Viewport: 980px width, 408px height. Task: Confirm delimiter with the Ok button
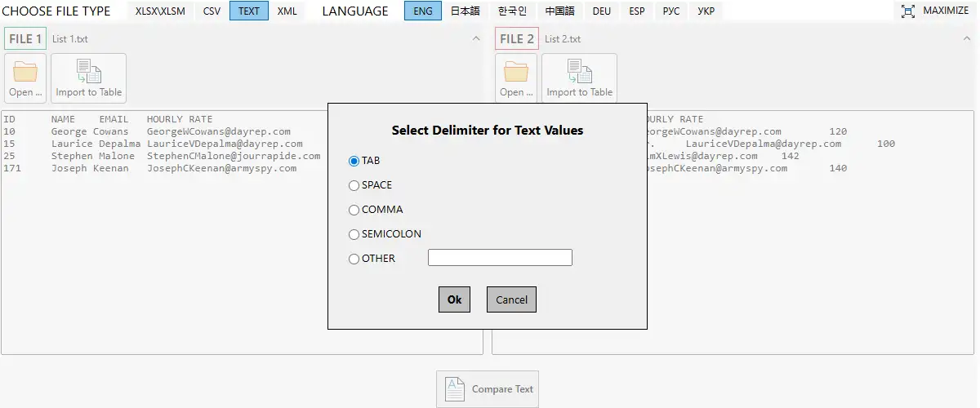pos(454,299)
